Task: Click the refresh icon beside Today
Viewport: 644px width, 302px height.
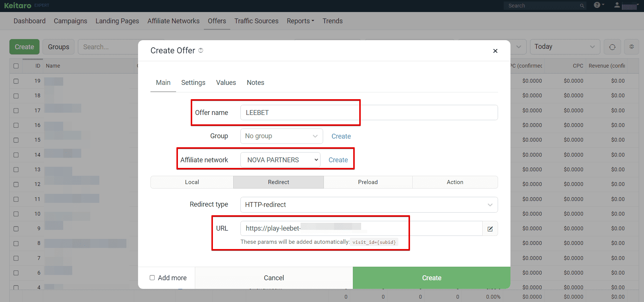Action: (612, 47)
